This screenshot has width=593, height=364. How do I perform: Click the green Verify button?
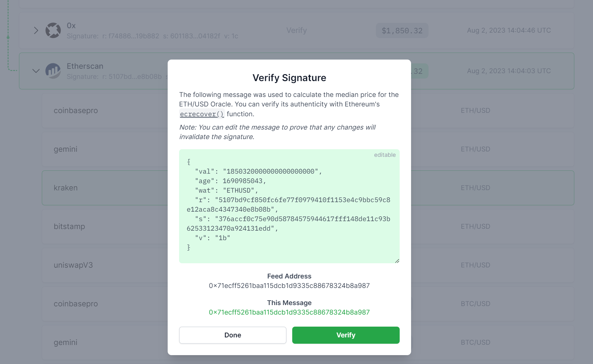click(346, 335)
